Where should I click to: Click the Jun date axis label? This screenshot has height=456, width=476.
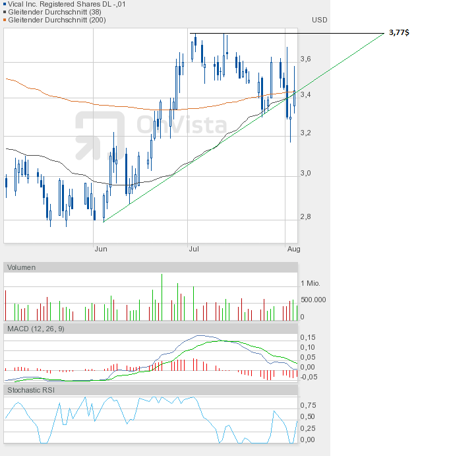tap(101, 249)
